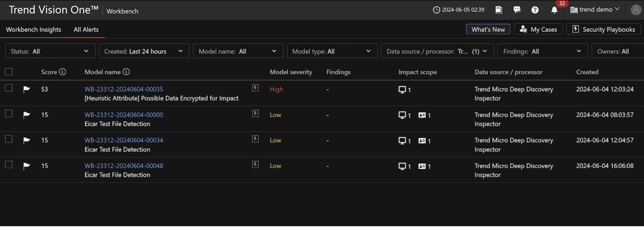Open My Cases
Image resolution: width=644 pixels, height=228 pixels.
[x=539, y=29]
